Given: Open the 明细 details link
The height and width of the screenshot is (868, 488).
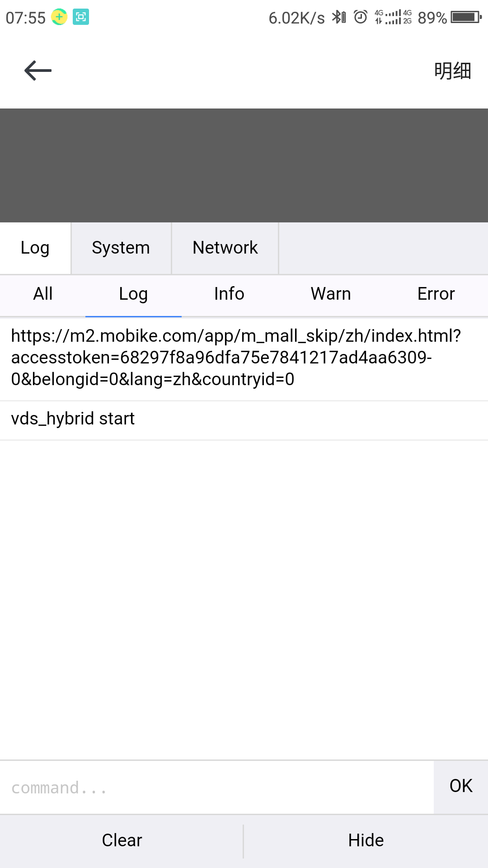Looking at the screenshot, I should [453, 71].
